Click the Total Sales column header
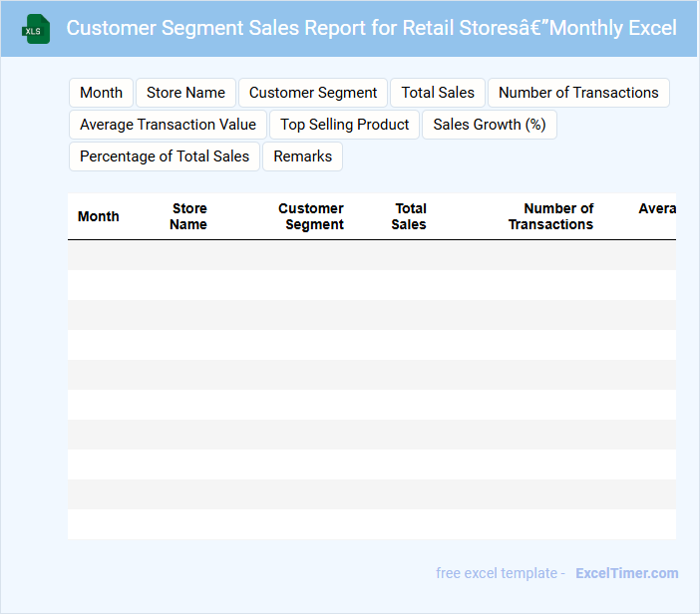700x614 pixels. tap(409, 216)
